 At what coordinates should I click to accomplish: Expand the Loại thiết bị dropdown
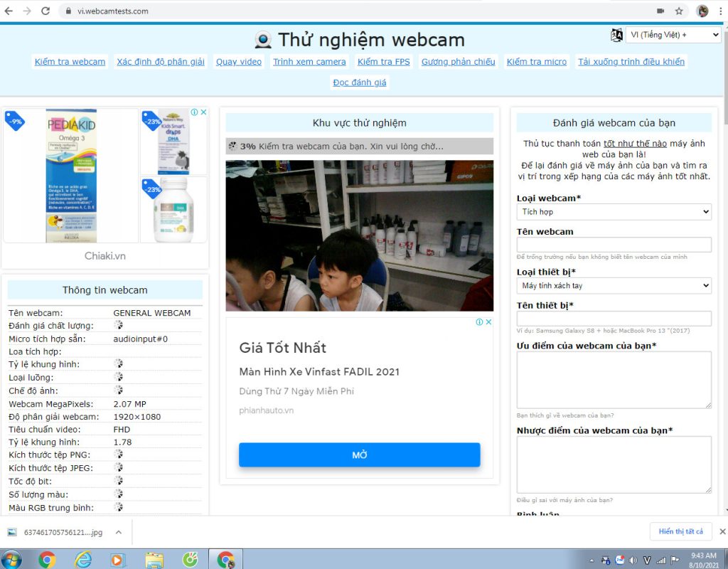point(614,286)
